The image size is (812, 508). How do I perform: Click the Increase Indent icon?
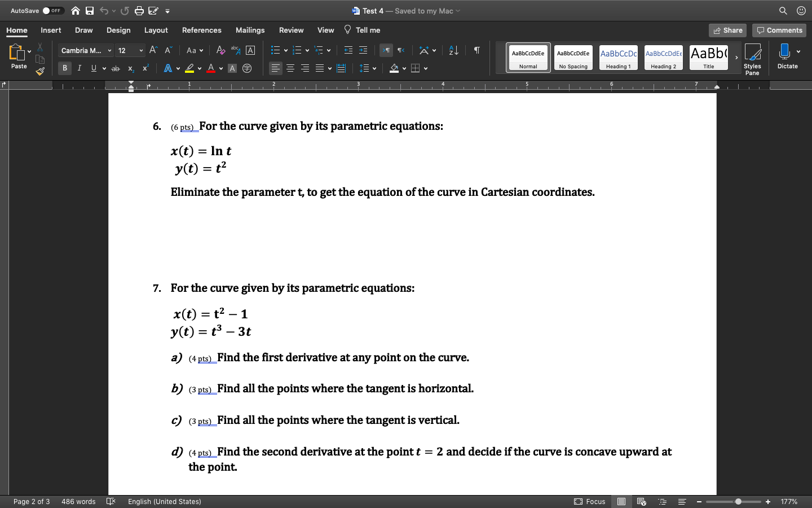coord(363,50)
